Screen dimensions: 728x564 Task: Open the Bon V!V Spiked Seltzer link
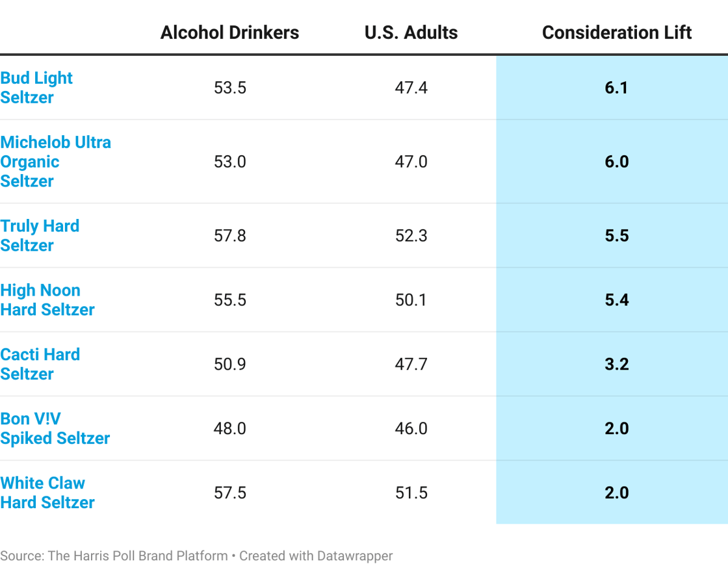55,428
